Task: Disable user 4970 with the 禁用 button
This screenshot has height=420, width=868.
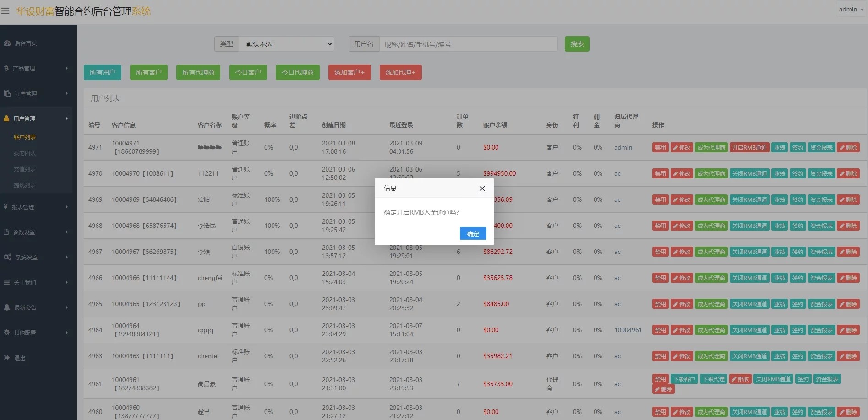Action: 660,173
